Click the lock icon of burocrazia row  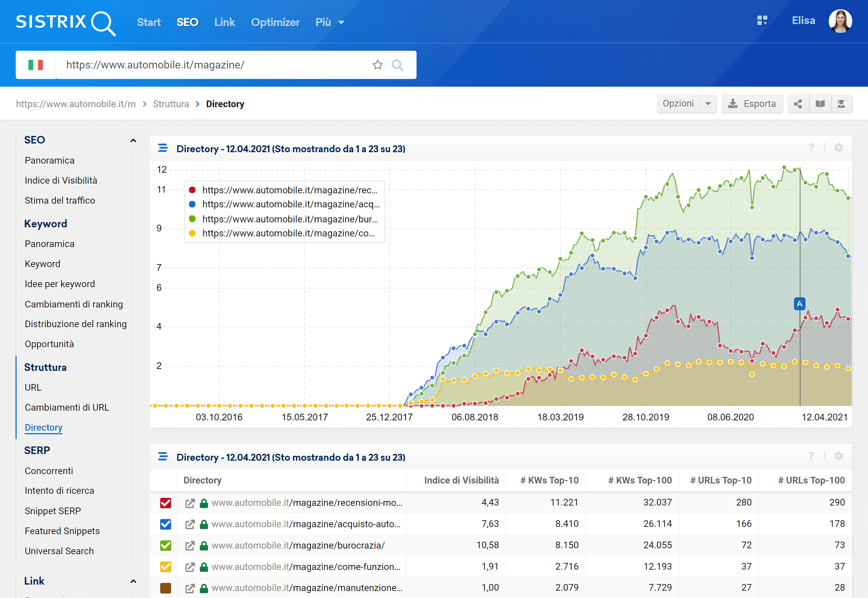204,546
